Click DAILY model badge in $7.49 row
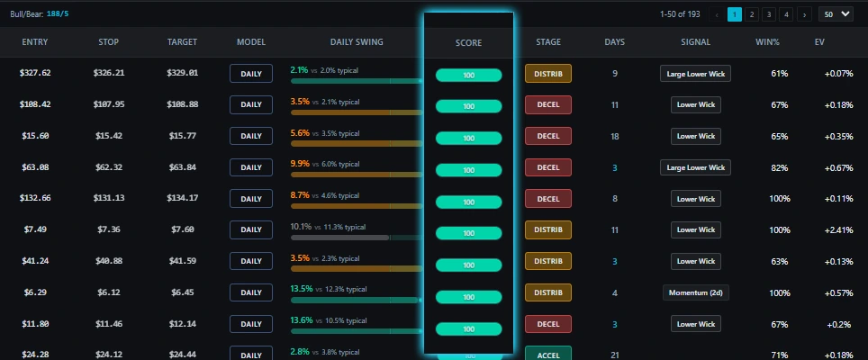 pyautogui.click(x=251, y=229)
